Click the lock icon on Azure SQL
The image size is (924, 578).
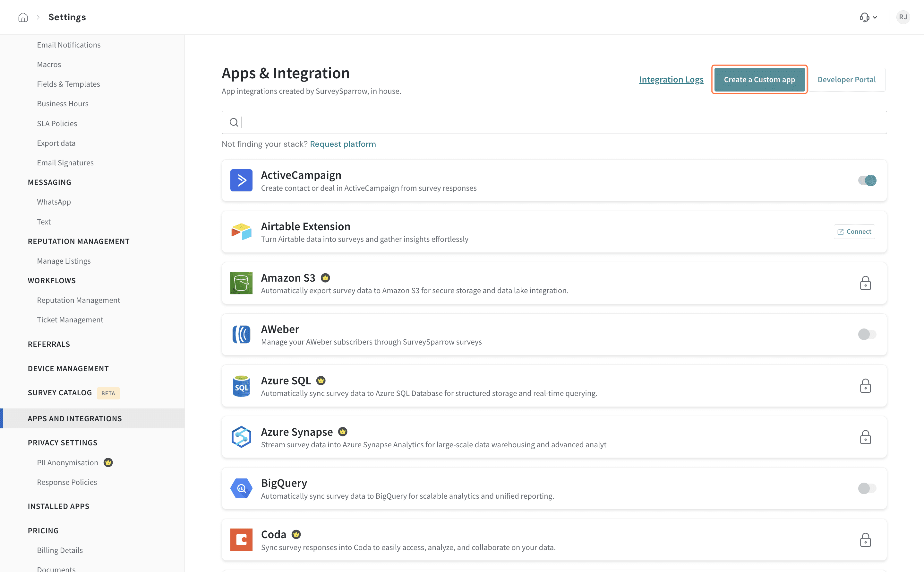pyautogui.click(x=865, y=386)
